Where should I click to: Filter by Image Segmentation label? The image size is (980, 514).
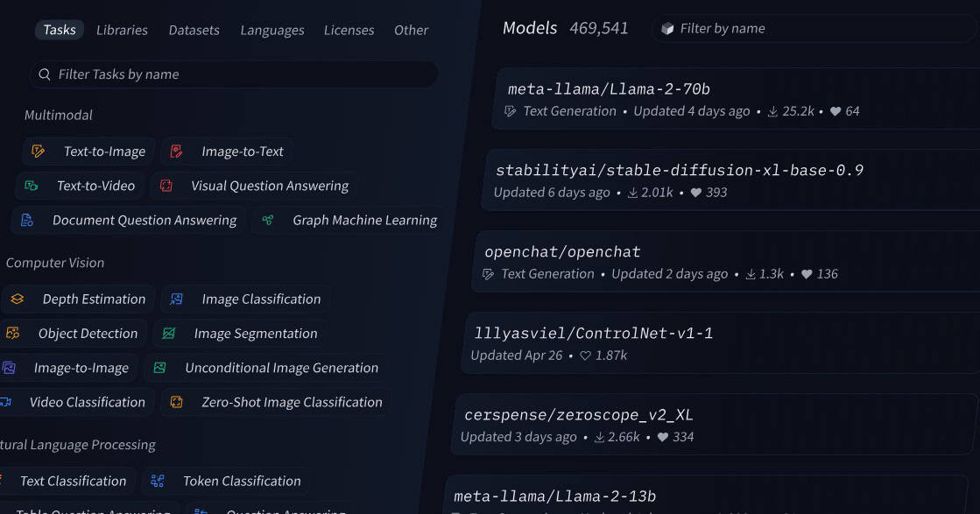256,334
